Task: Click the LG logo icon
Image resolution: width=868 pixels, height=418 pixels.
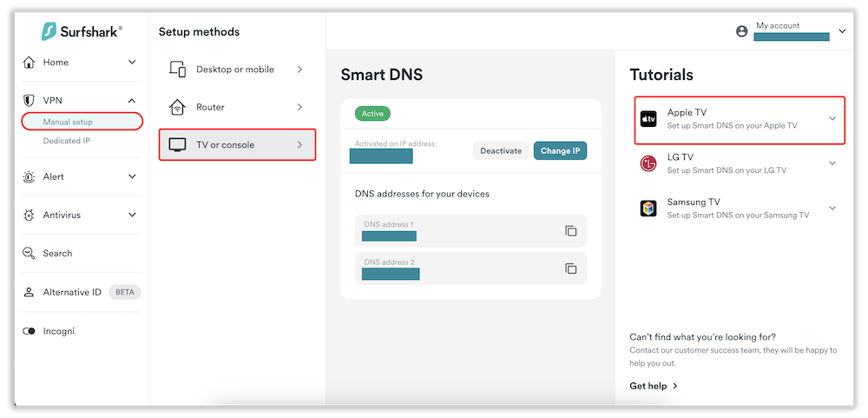Action: pos(648,163)
